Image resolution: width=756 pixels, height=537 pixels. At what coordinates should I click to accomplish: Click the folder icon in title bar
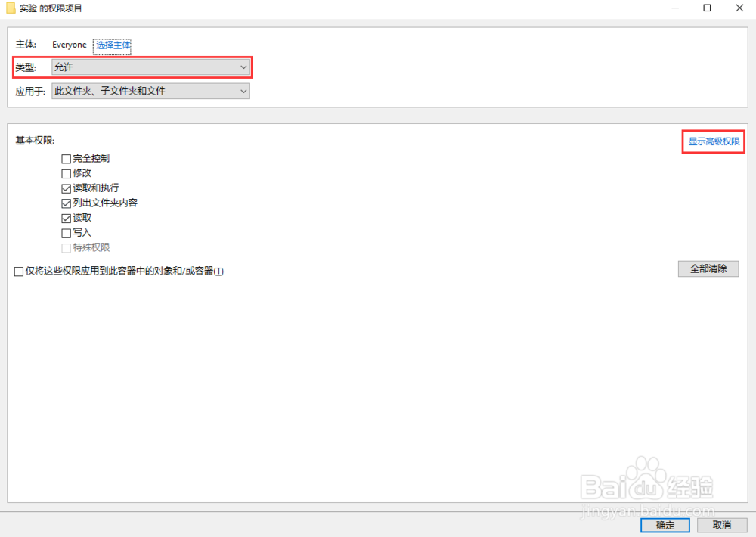click(11, 8)
